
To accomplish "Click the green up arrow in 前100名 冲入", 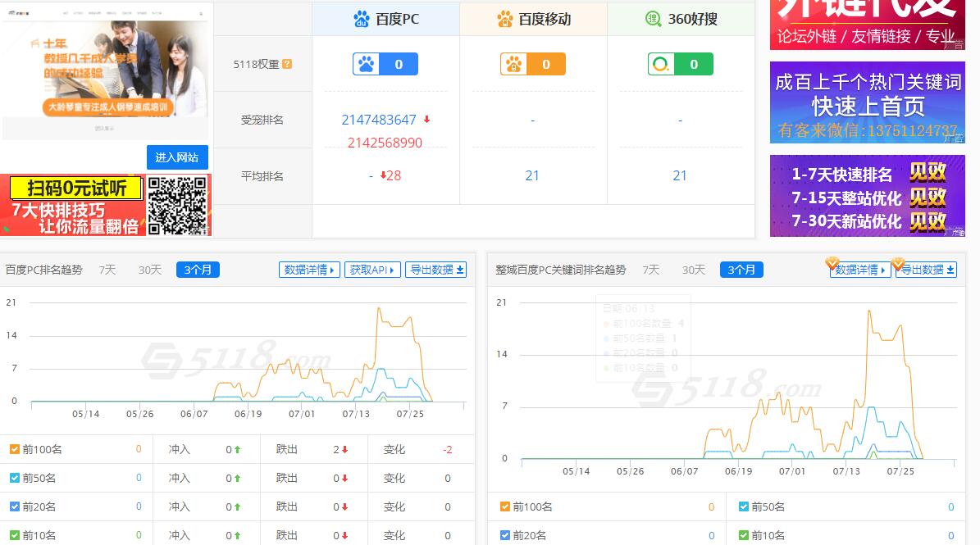I will pos(238,449).
